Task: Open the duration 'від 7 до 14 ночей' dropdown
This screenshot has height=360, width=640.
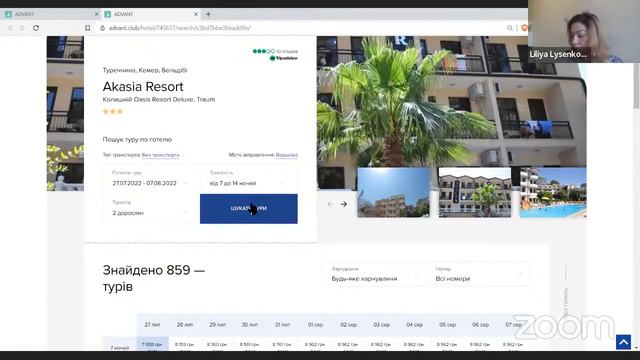Action: pos(249,179)
